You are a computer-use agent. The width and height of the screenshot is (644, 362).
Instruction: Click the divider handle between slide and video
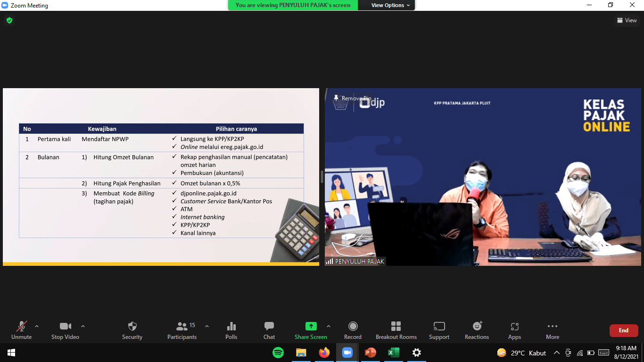322,177
